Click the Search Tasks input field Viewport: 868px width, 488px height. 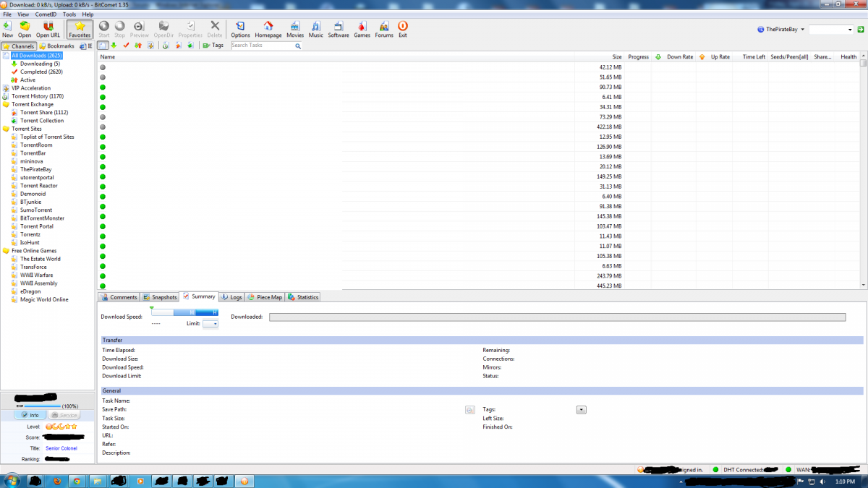pyautogui.click(x=263, y=46)
